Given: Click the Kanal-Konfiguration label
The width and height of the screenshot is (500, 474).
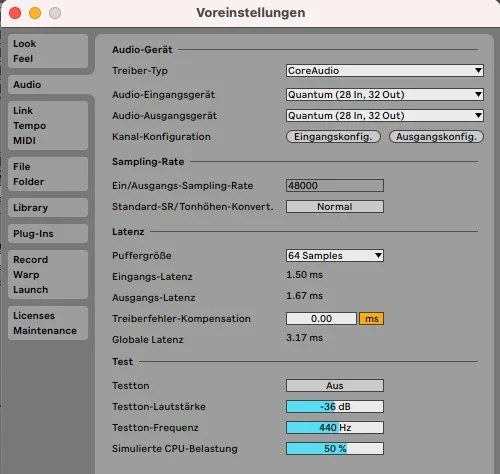Looking at the screenshot, I should [x=161, y=136].
